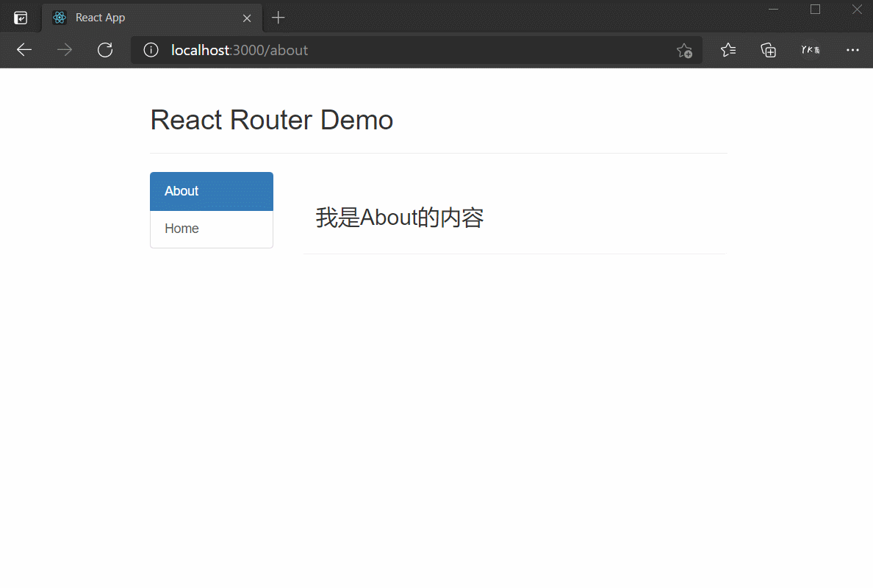Viewport: 873px width, 588px height.
Task: Add this page to favorites star
Action: point(684,51)
